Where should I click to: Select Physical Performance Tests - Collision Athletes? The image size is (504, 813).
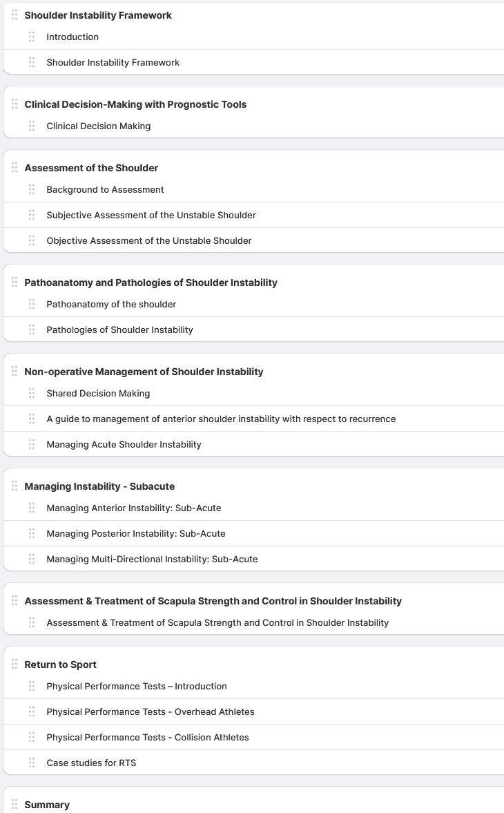pos(148,737)
